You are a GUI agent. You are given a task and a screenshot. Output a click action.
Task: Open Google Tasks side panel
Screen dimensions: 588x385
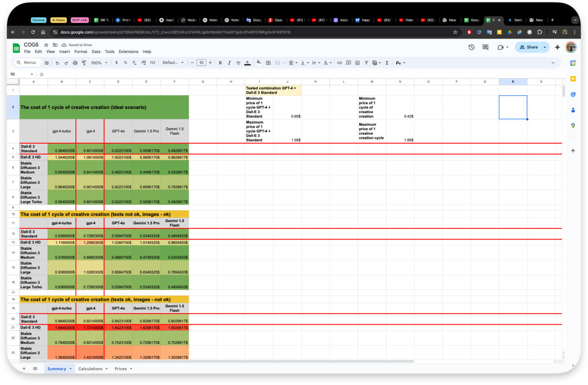573,95
